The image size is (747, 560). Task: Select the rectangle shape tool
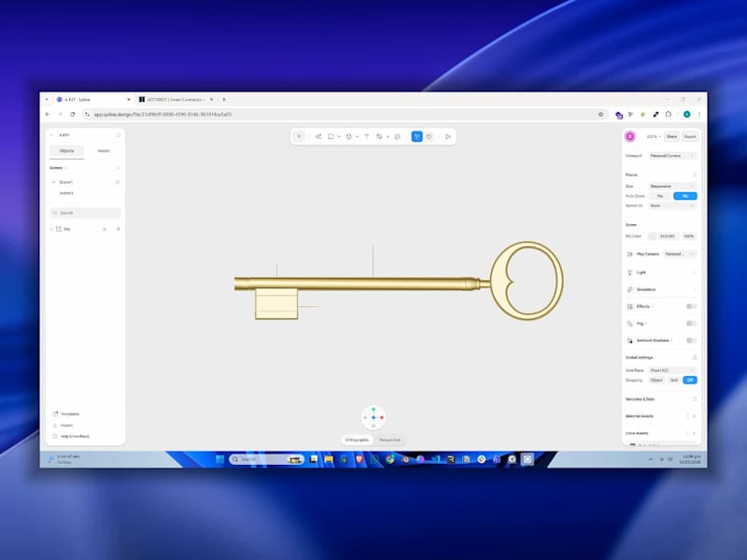pos(331,136)
